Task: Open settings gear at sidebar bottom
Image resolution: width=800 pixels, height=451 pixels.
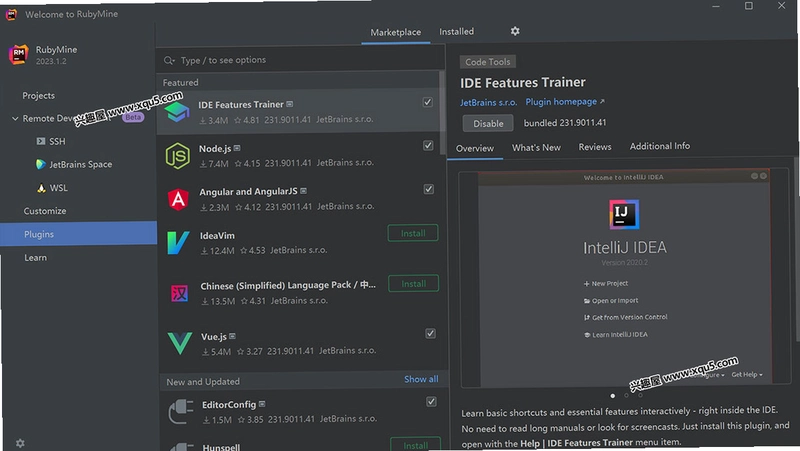Action: (x=20, y=443)
